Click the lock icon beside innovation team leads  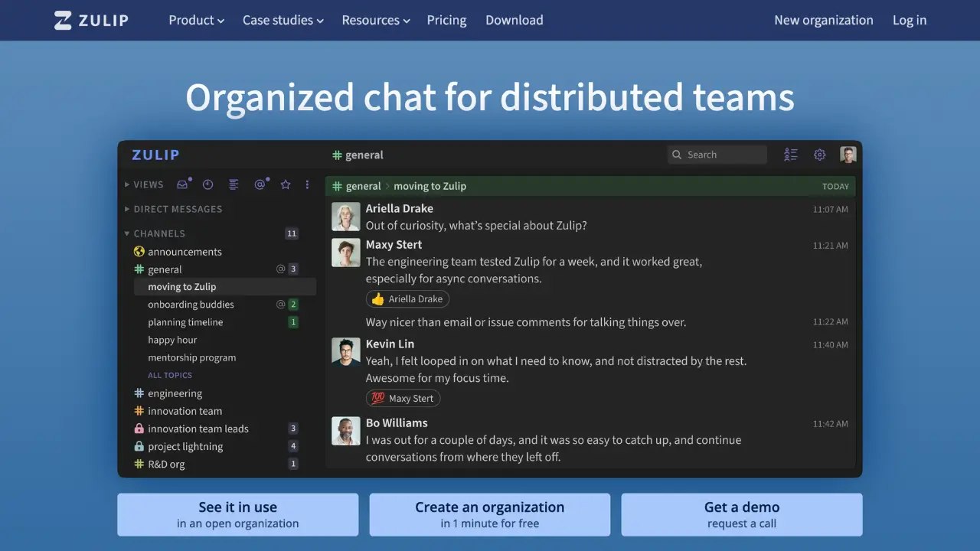tap(139, 429)
